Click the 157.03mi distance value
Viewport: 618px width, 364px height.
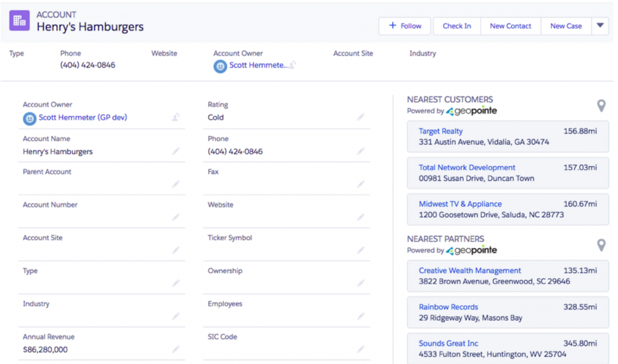580,167
